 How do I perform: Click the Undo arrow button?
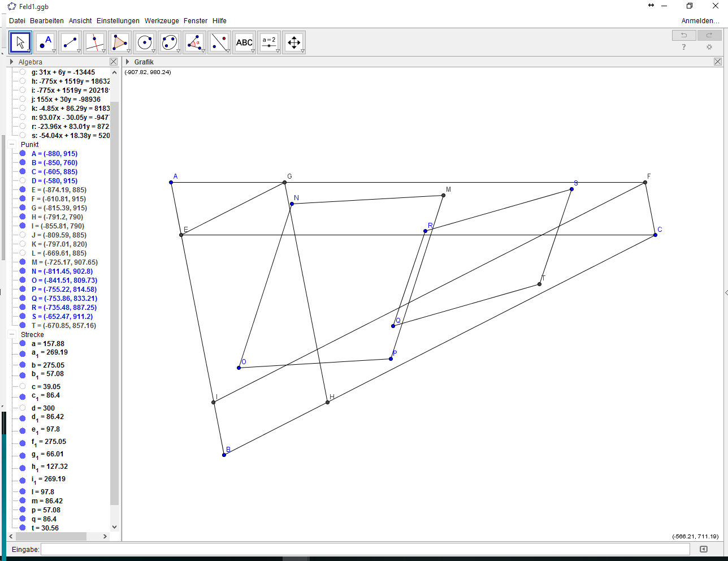(684, 35)
